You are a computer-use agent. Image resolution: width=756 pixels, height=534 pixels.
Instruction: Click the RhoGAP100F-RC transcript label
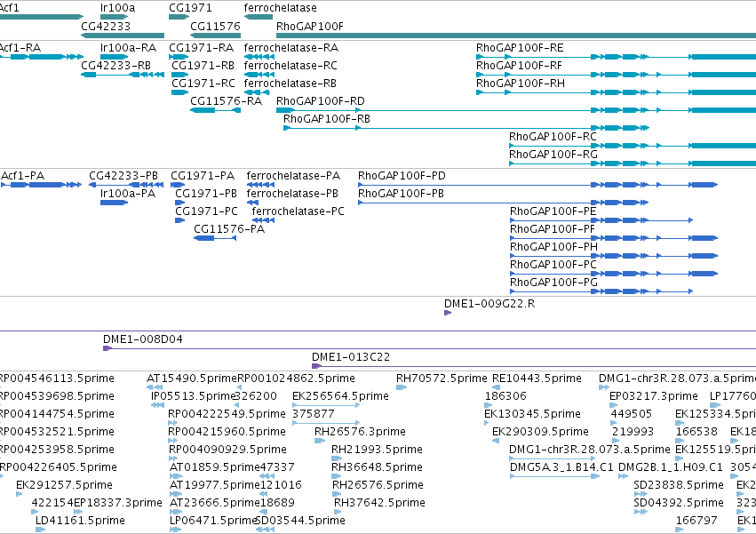tap(553, 137)
